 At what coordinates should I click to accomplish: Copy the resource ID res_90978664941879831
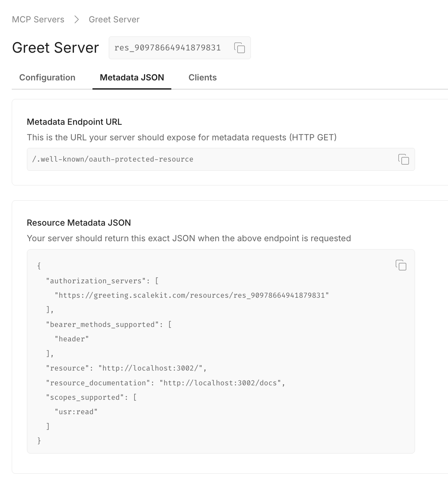(x=240, y=48)
